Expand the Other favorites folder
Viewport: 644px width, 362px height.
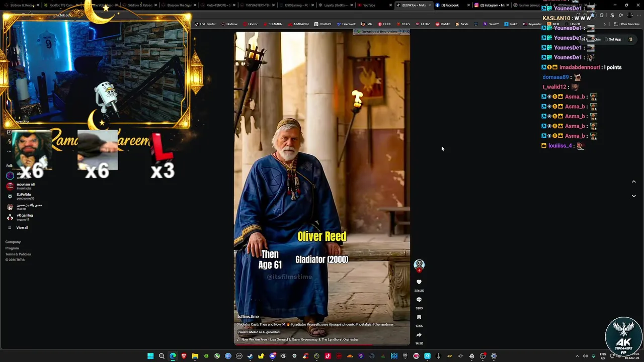click(x=626, y=24)
